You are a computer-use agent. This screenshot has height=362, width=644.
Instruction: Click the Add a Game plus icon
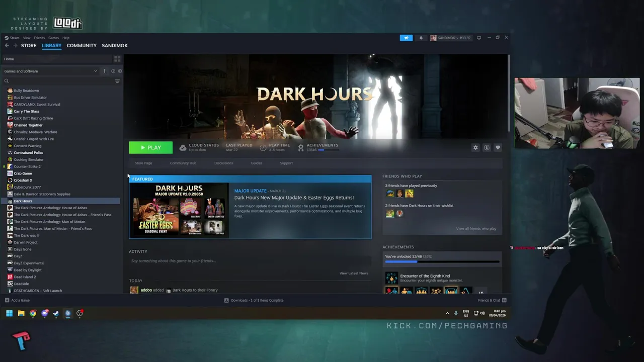pyautogui.click(x=7, y=300)
